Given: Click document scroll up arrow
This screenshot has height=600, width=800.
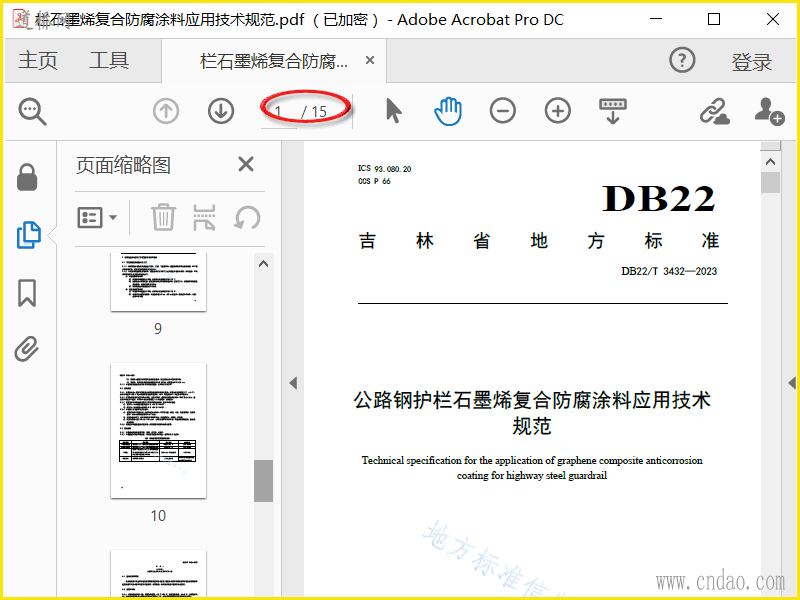Looking at the screenshot, I should pyautogui.click(x=770, y=162).
